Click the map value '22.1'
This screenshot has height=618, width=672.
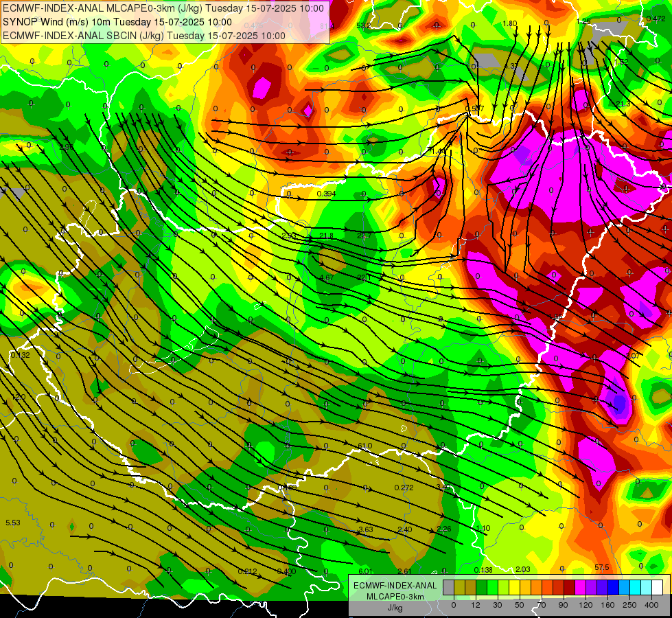click(364, 278)
